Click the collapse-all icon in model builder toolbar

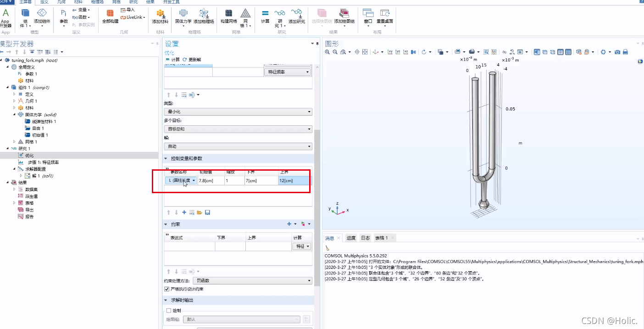[39, 52]
